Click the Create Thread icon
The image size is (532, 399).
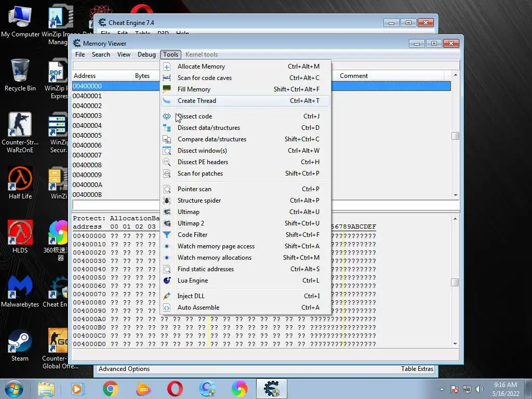(167, 101)
